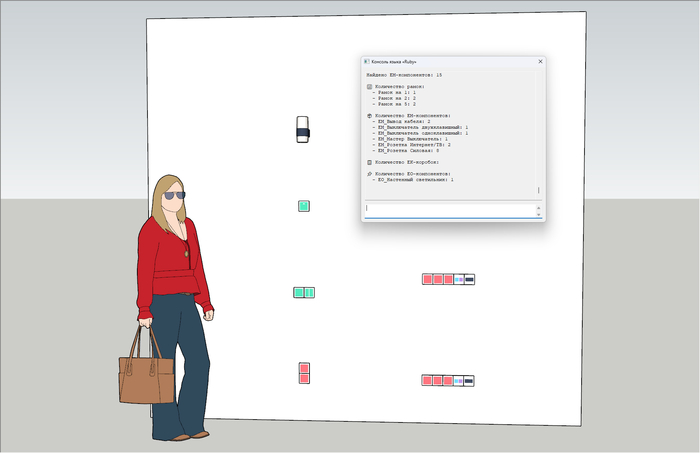
Task: Select the vertical two-socket red frame
Action: 304,373
